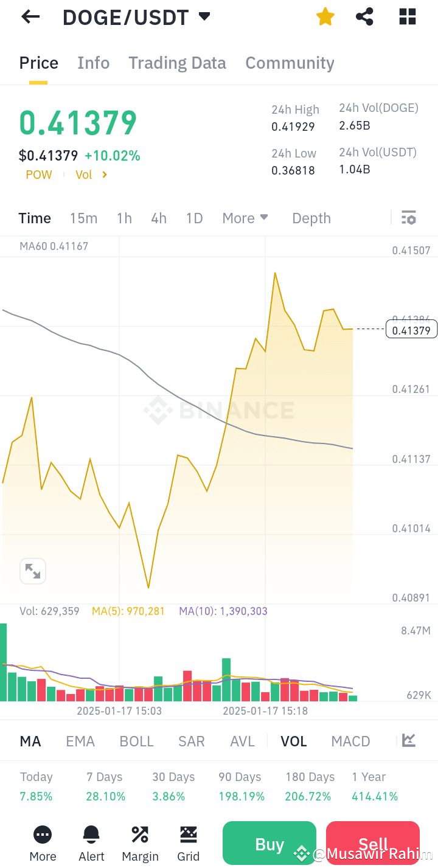Switch to the Trading Data tab

click(177, 63)
